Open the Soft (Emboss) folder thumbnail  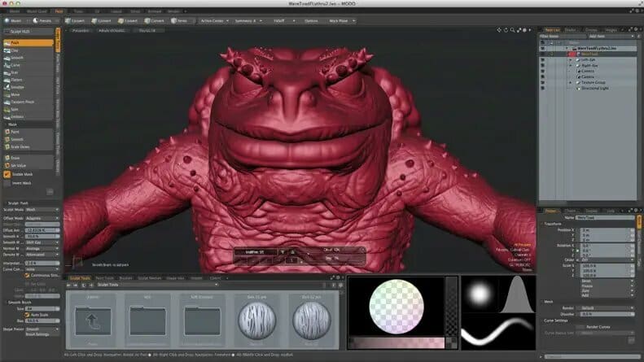click(202, 320)
